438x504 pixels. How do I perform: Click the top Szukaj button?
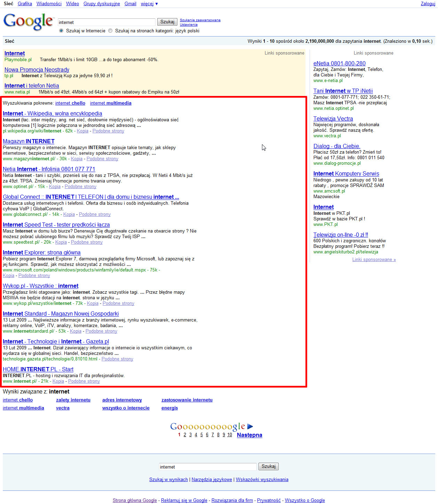[167, 22]
